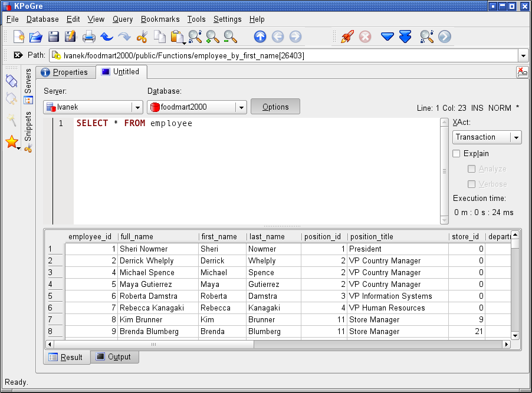Enable the Explain checkbox
532x393 pixels.
coord(457,154)
